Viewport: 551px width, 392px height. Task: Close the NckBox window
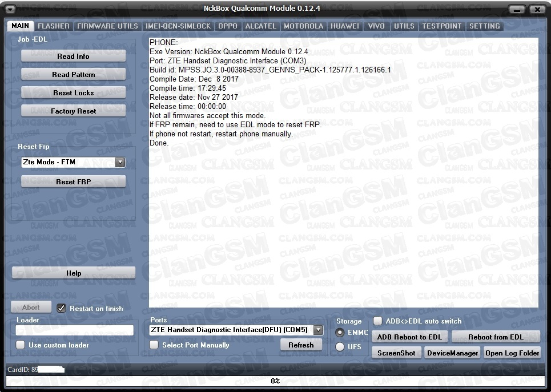pos(537,10)
